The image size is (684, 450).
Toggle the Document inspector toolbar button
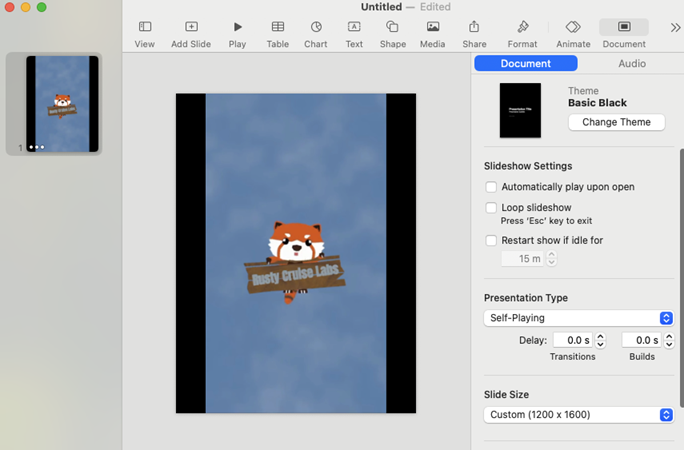point(624,34)
